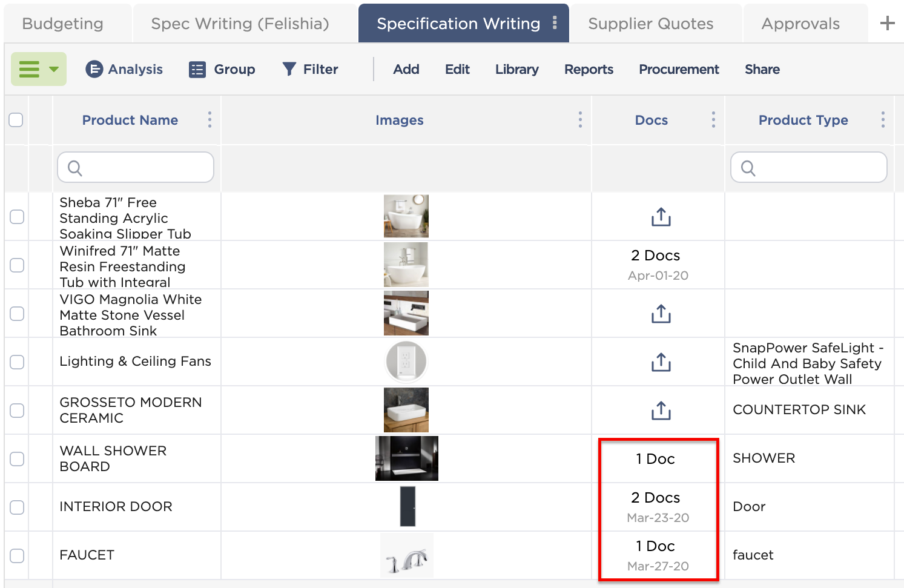
Task: Click the Filter funnel icon
Action: click(x=289, y=69)
